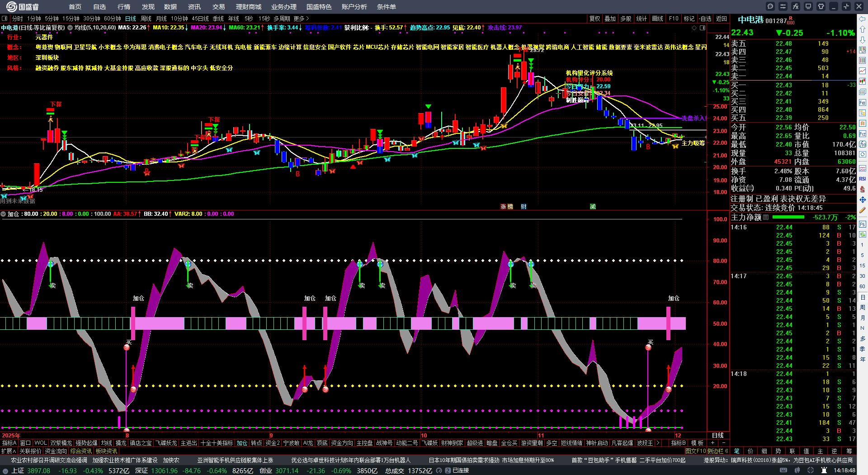
Task: Click the Guosheng Securities logo
Action: pyautogui.click(x=23, y=7)
